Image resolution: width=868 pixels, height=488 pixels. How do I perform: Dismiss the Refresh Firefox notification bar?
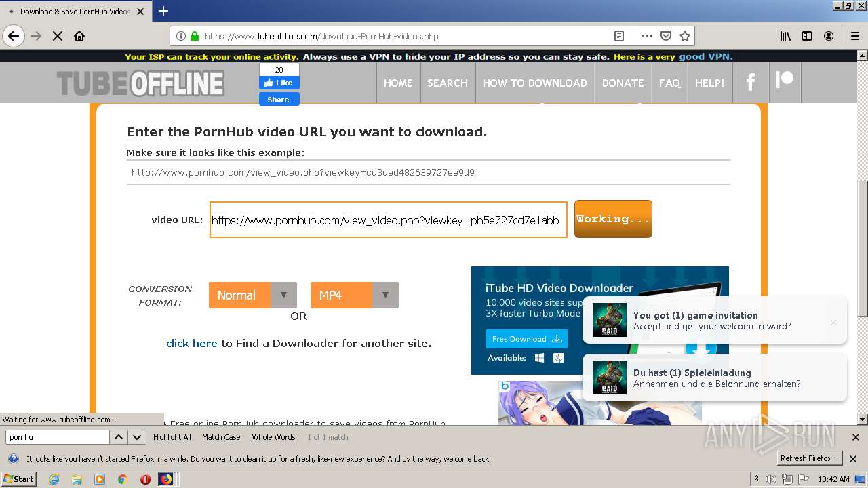pyautogui.click(x=853, y=458)
